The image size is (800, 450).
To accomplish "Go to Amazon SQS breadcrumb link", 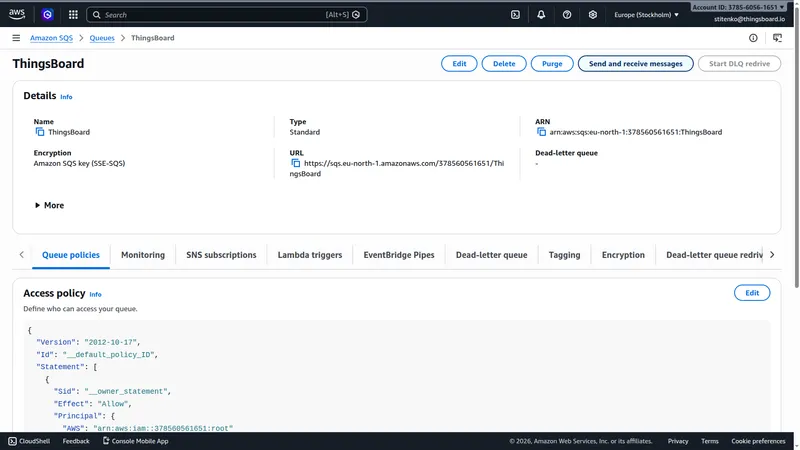I will tap(51, 38).
